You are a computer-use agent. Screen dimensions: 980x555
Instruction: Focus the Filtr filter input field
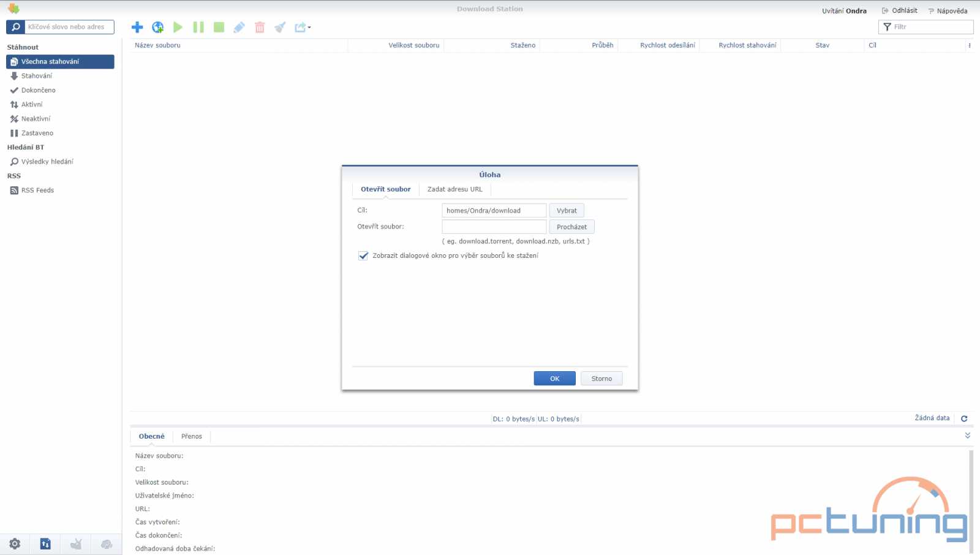[925, 27]
